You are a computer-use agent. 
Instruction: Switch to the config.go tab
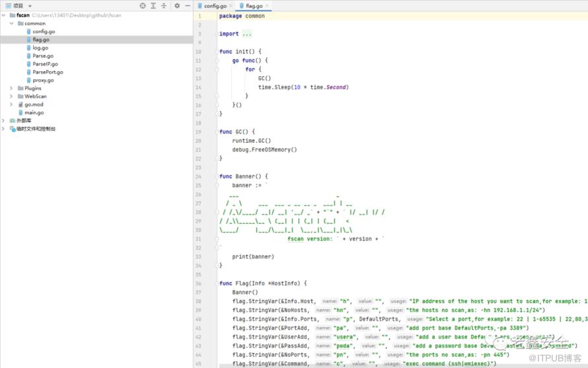pos(215,6)
